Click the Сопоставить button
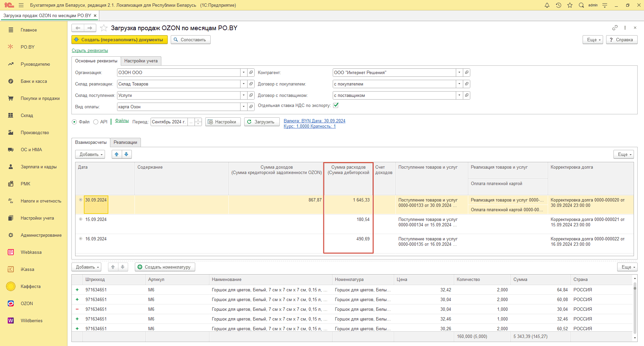The width and height of the screenshot is (644, 346). pos(191,40)
